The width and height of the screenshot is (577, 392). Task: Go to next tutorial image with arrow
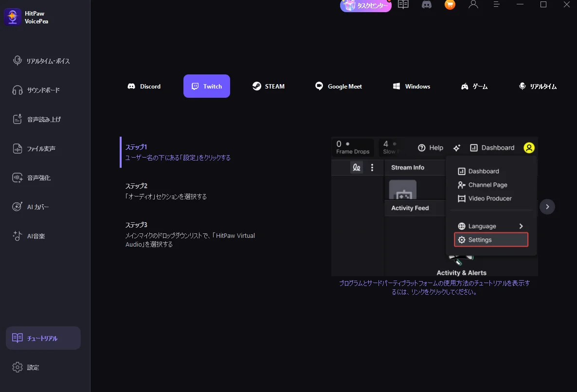tap(547, 207)
